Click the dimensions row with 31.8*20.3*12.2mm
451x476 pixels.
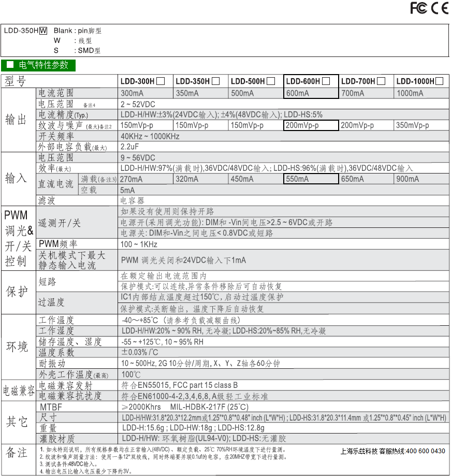(283, 417)
